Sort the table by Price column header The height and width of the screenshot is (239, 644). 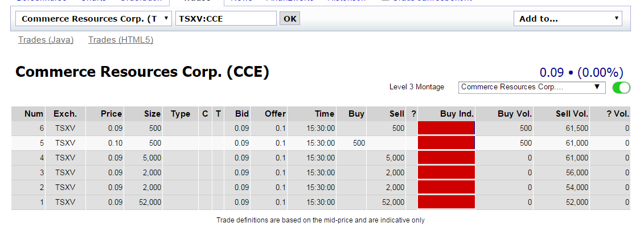(111, 114)
